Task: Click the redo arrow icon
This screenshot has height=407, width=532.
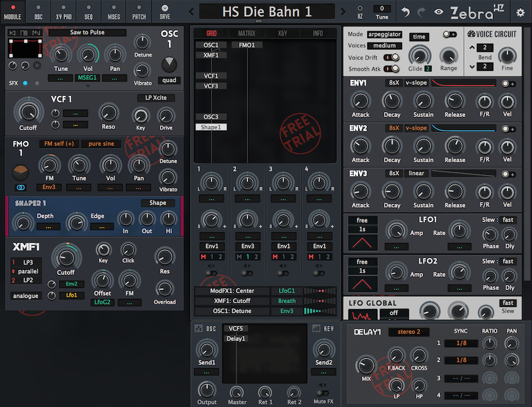Action: pos(421,12)
